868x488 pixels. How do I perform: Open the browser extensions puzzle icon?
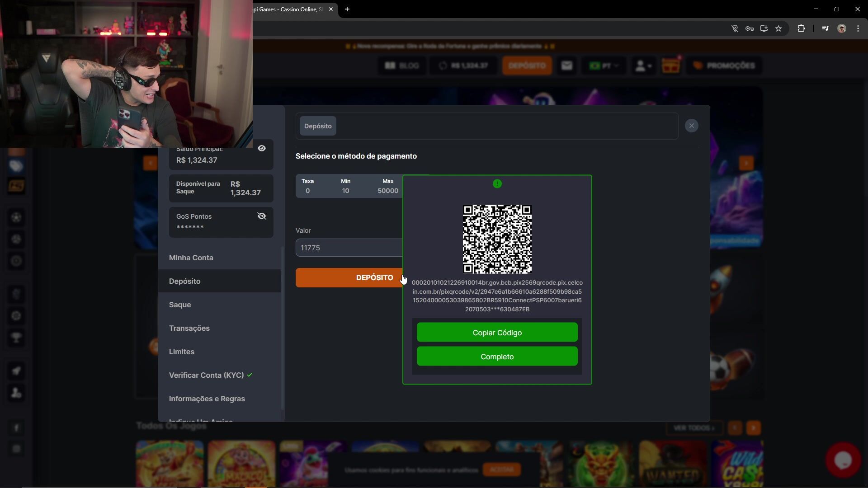click(x=801, y=28)
